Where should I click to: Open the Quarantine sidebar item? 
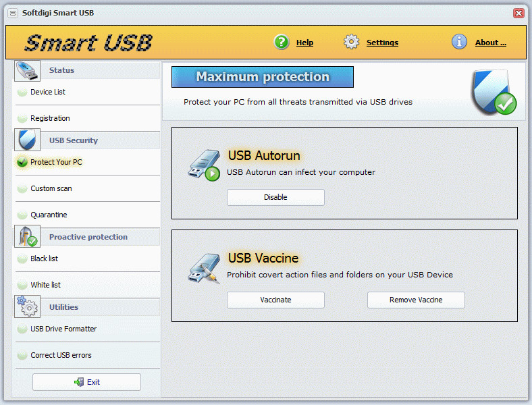click(x=49, y=215)
